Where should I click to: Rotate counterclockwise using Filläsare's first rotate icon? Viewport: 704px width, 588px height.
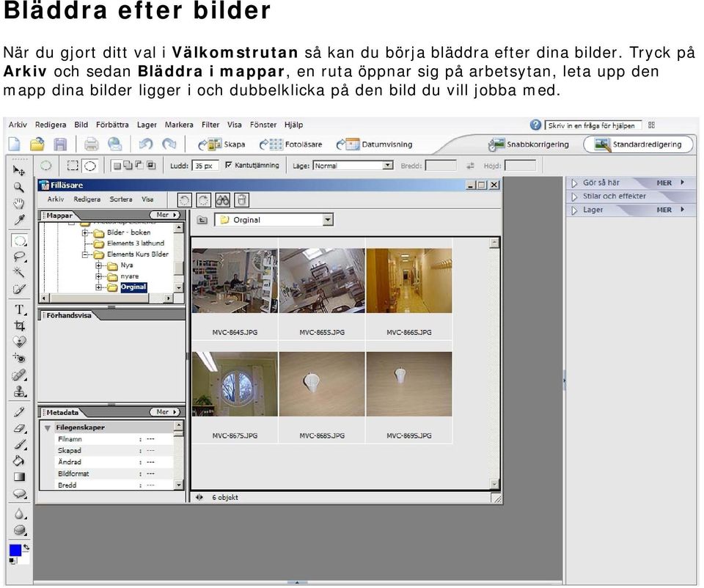(x=185, y=200)
